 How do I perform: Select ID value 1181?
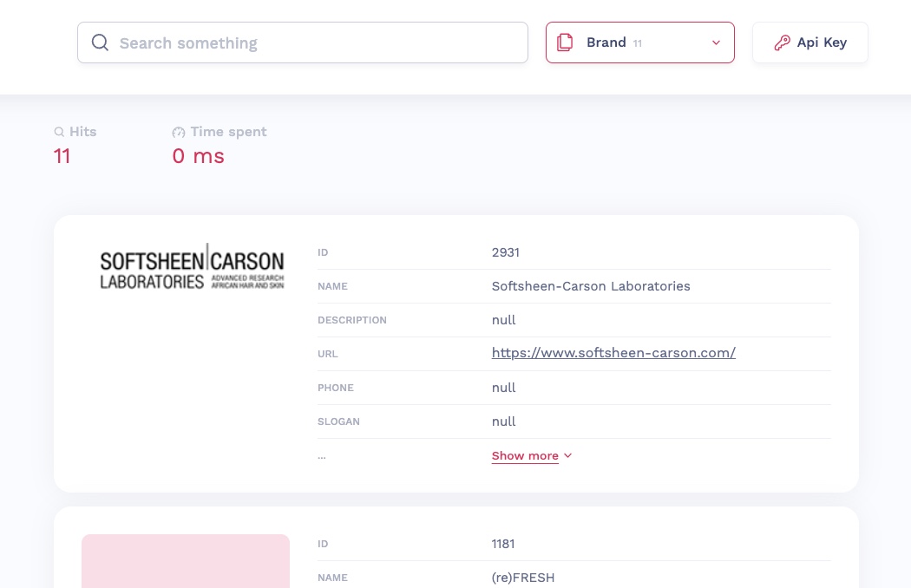[x=503, y=544]
